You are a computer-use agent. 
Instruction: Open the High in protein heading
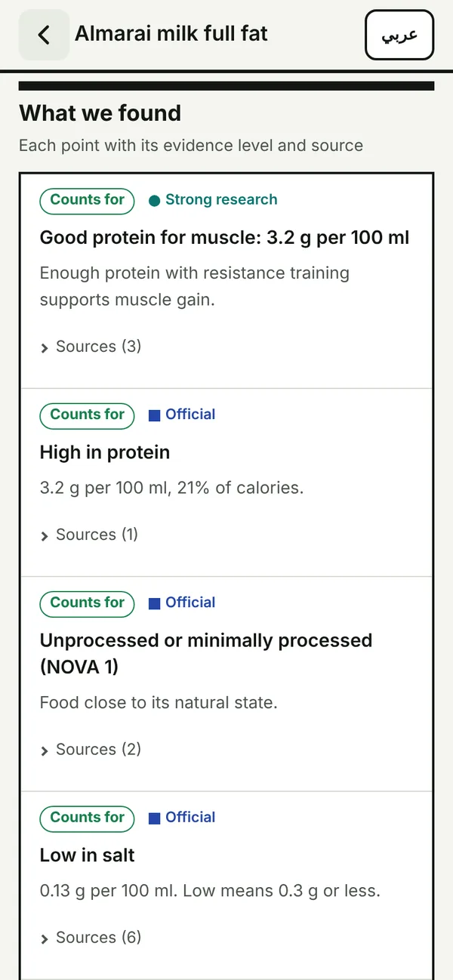(105, 452)
